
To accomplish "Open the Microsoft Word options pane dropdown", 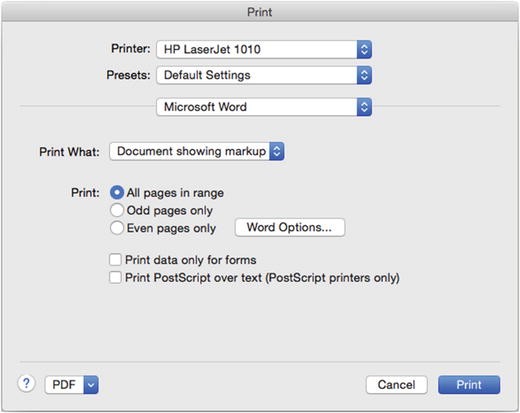I will (x=264, y=107).
